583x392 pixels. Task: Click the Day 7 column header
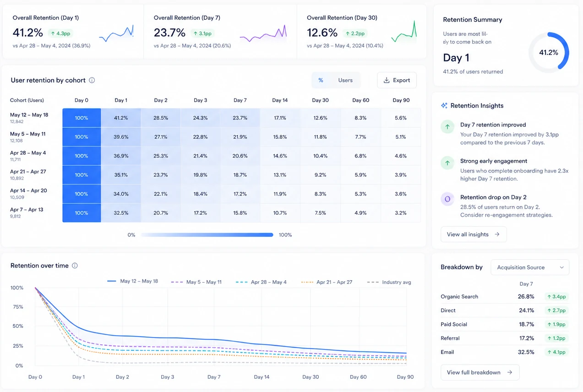coord(240,100)
